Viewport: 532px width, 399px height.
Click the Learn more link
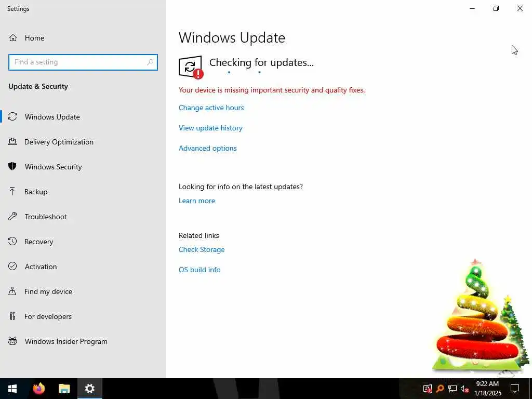tap(197, 201)
